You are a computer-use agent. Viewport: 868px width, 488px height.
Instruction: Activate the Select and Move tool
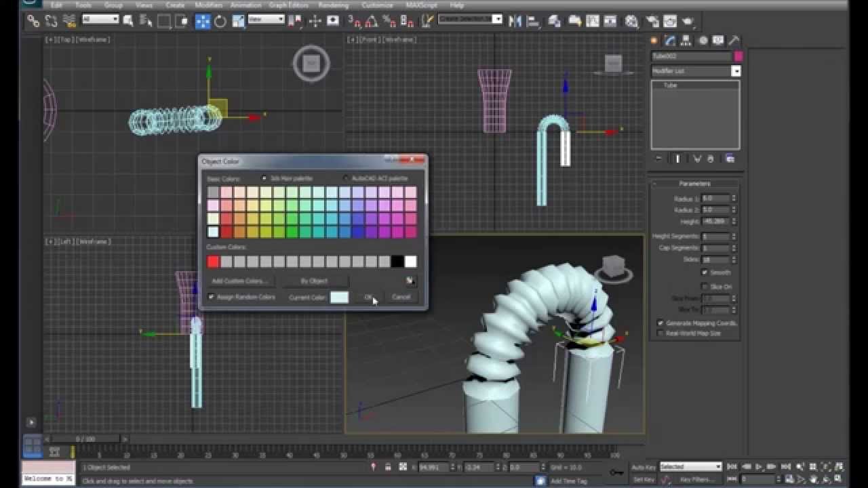pos(203,21)
